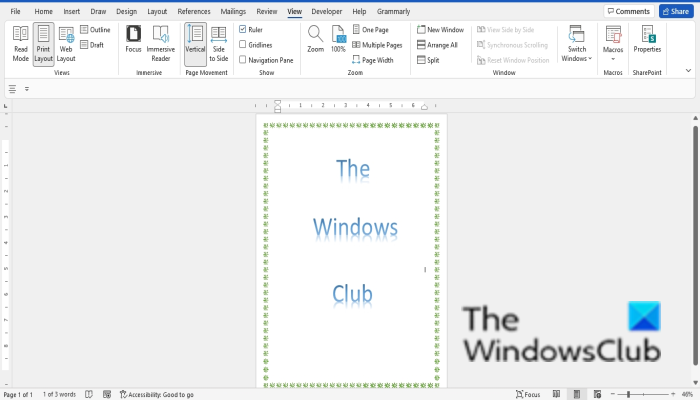The height and width of the screenshot is (400, 700).
Task: Select Print Layout view
Action: tap(43, 44)
